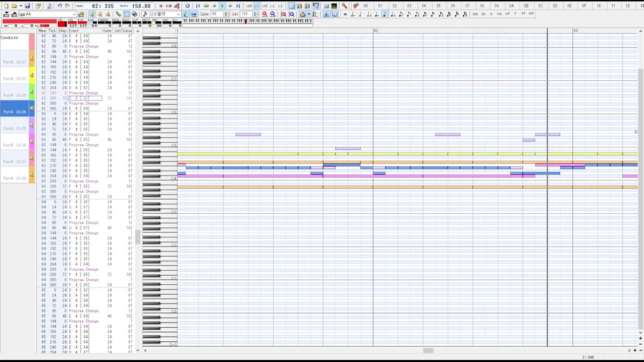Select the rectangle selection tool
The height and width of the screenshot is (362, 644).
point(127,14)
